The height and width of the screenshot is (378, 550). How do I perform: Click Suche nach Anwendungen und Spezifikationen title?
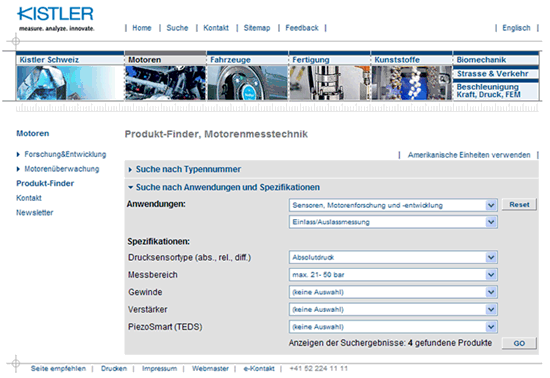(228, 187)
